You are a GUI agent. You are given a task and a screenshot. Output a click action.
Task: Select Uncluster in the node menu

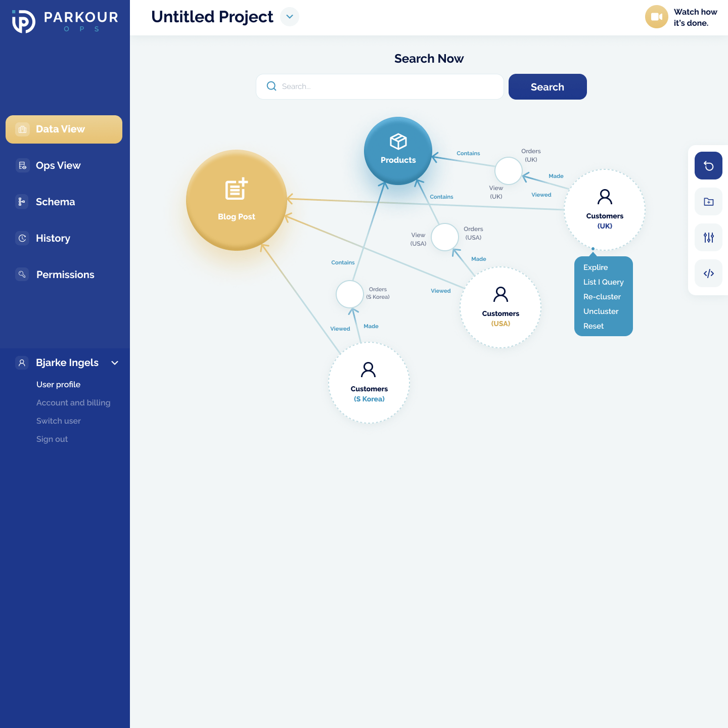click(x=601, y=311)
